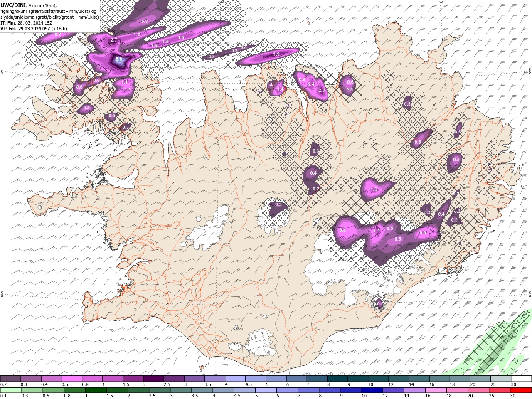Click the 2.0 snowfall value label
This screenshot has width=532, height=399.
pyautogui.click(x=321, y=90)
